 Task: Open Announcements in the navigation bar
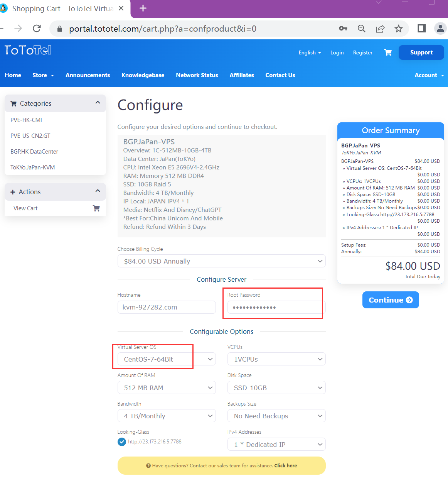tap(88, 75)
